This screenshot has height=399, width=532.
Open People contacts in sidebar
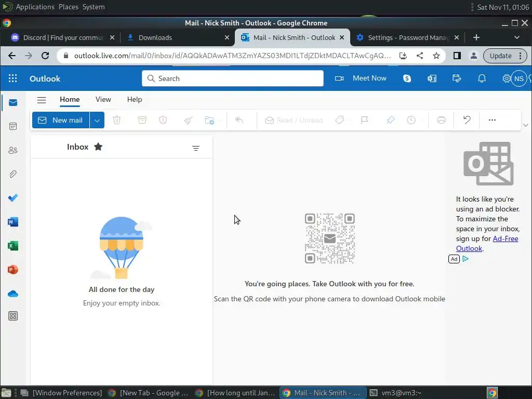coord(13,150)
